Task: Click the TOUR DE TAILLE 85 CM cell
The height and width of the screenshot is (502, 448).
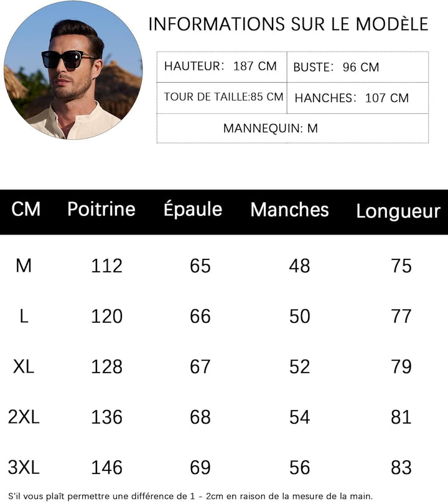Action: tap(223, 97)
